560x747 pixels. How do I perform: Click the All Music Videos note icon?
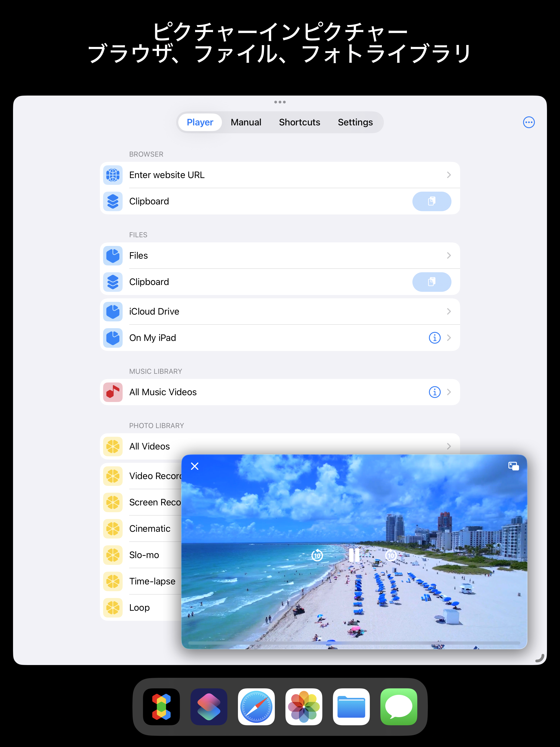point(113,392)
